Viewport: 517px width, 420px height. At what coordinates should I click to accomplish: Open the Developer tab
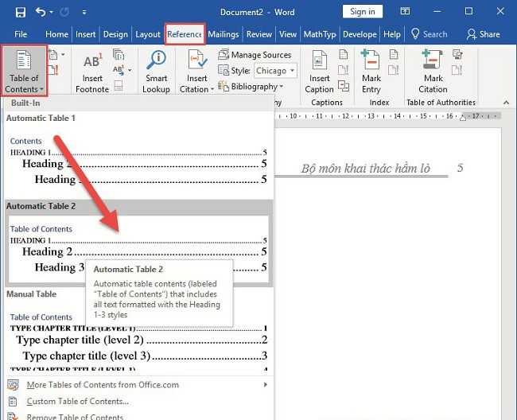point(360,34)
